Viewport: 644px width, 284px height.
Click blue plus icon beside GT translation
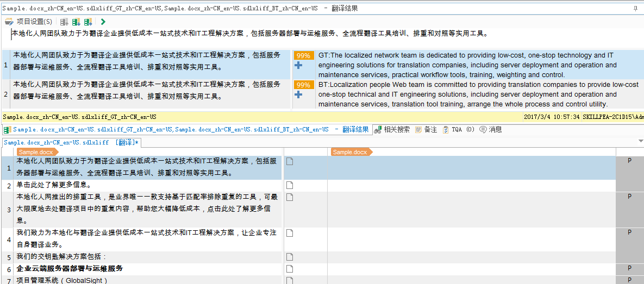tap(298, 66)
